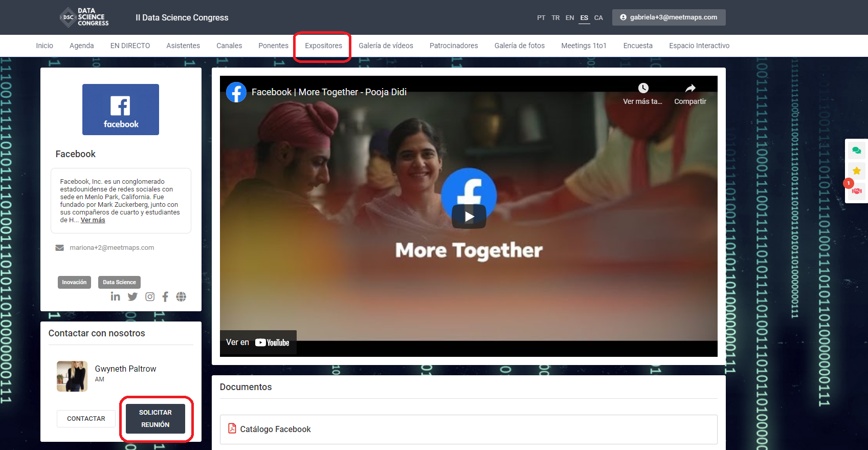
Task: Open the gabriela+3@meetmaps.com account menu
Action: click(x=669, y=17)
